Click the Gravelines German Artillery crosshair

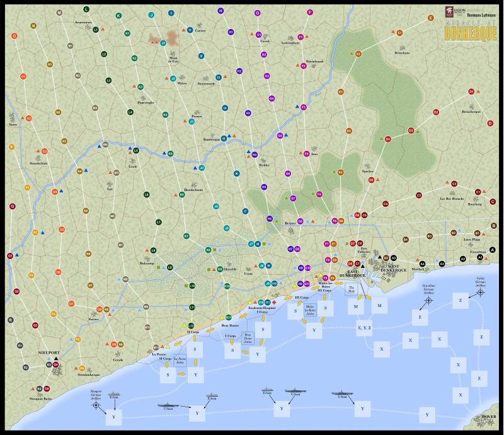[x=428, y=300]
